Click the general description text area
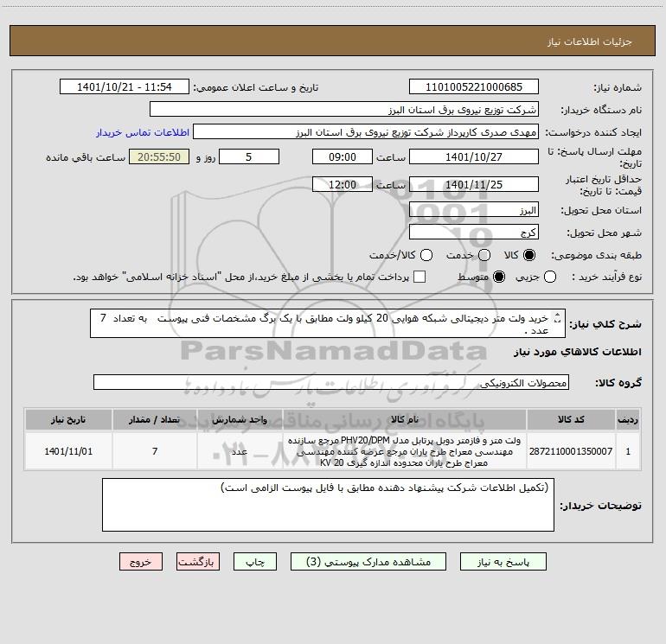The width and height of the screenshot is (666, 644). (x=328, y=323)
